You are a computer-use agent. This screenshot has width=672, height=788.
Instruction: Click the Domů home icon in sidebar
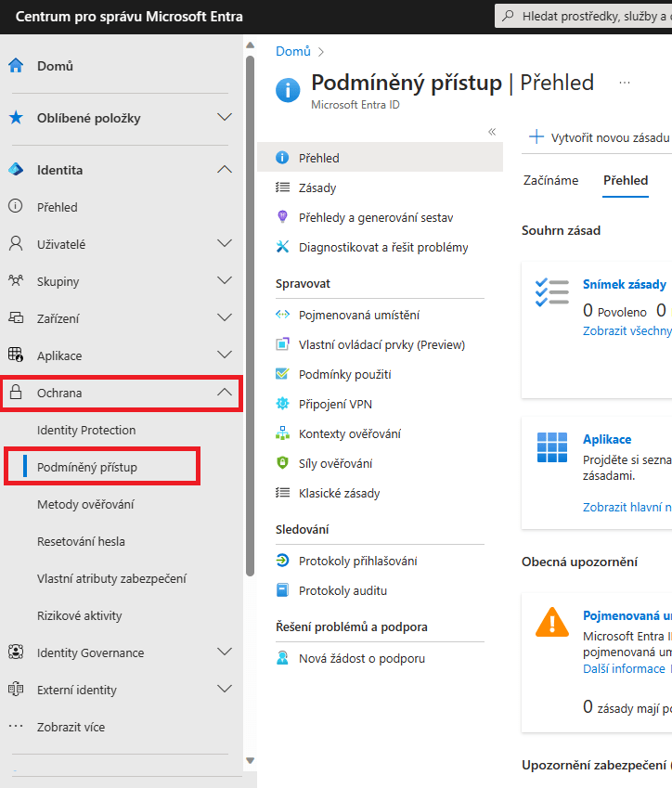coord(16,66)
